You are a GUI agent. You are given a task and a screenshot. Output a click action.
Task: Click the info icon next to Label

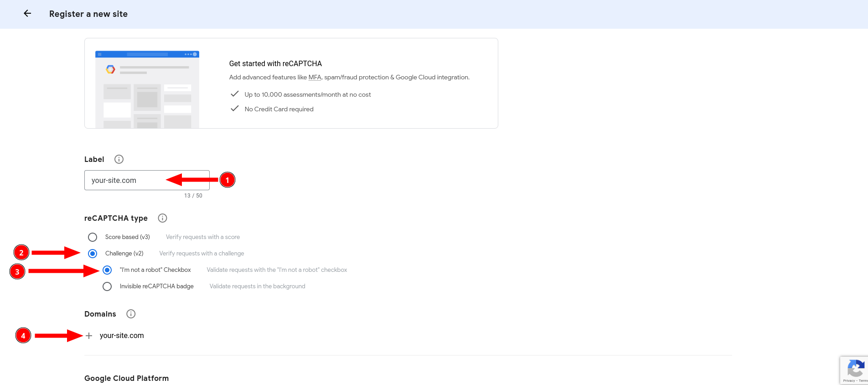pos(119,159)
